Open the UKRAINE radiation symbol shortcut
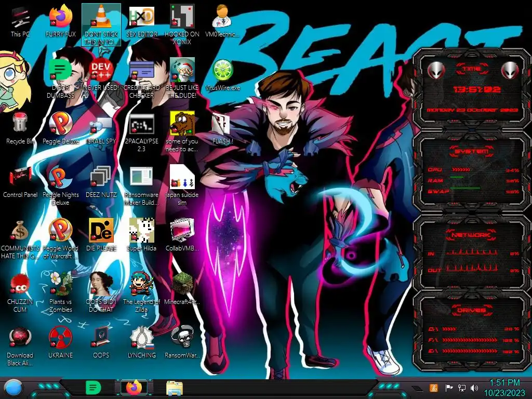This screenshot has width=532, height=399. click(x=60, y=343)
